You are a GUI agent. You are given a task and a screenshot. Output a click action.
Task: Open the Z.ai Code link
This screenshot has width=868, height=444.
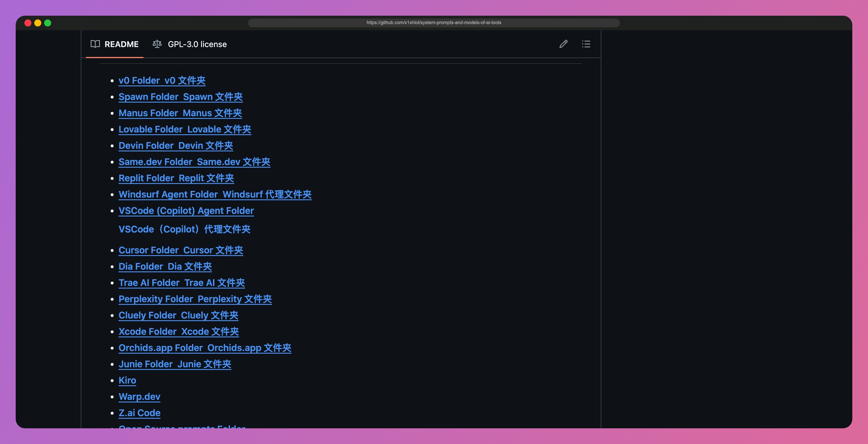[x=139, y=413]
